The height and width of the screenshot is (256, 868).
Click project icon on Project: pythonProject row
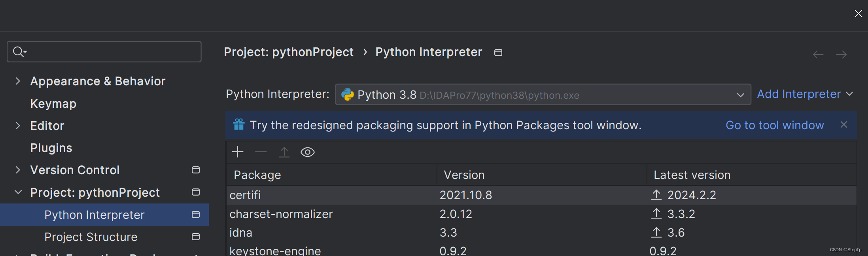[x=196, y=192]
